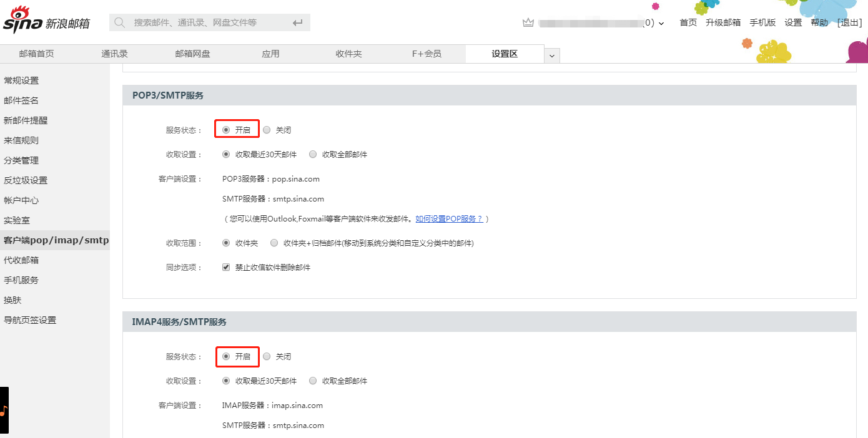
Task: Log out via the [退出] link
Action: 849,22
